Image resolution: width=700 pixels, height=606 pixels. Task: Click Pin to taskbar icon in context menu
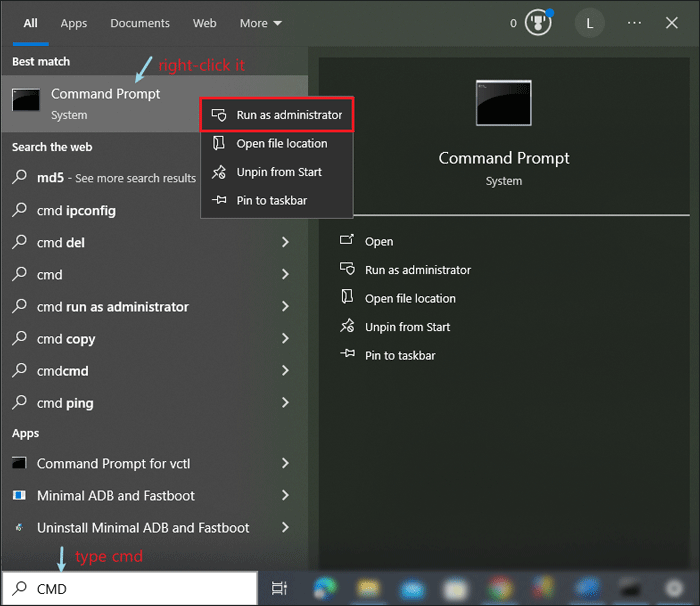(219, 200)
